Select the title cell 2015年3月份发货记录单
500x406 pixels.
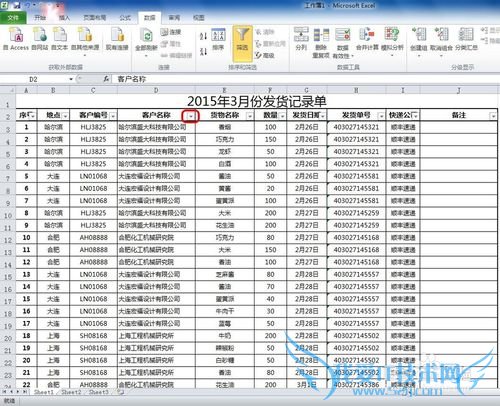coord(257,101)
